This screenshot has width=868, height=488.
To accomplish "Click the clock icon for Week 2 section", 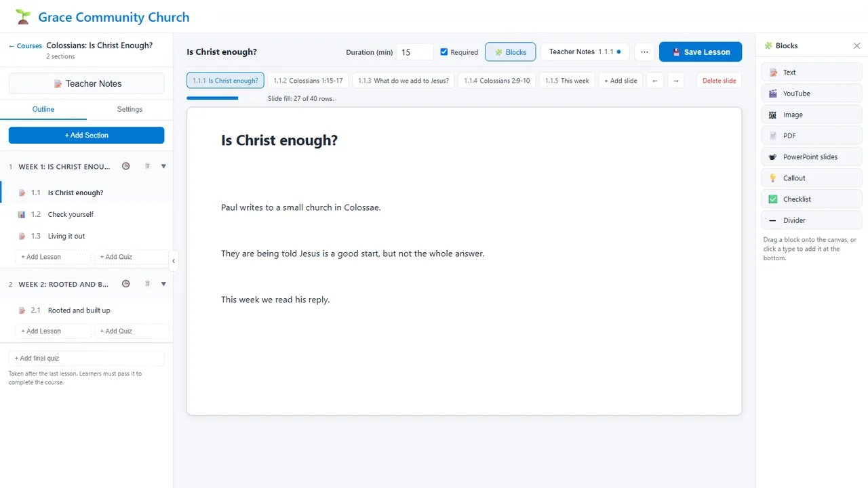I will point(125,284).
